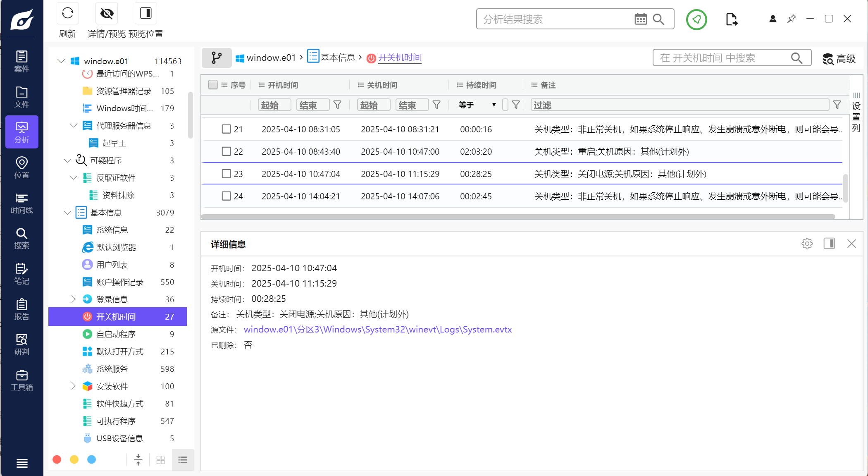The image size is (868, 476).
Task: Collapse the window.e01 tree node
Action: tap(61, 61)
